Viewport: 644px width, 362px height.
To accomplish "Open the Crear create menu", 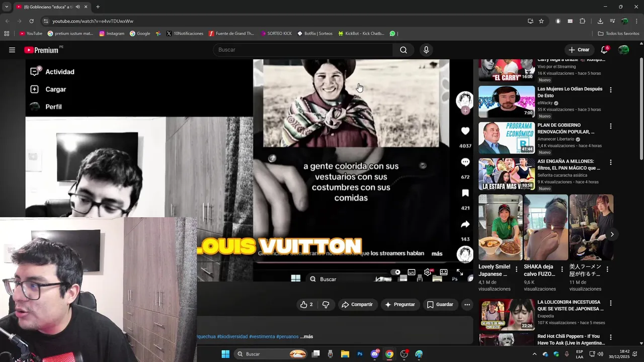I will [x=579, y=50].
